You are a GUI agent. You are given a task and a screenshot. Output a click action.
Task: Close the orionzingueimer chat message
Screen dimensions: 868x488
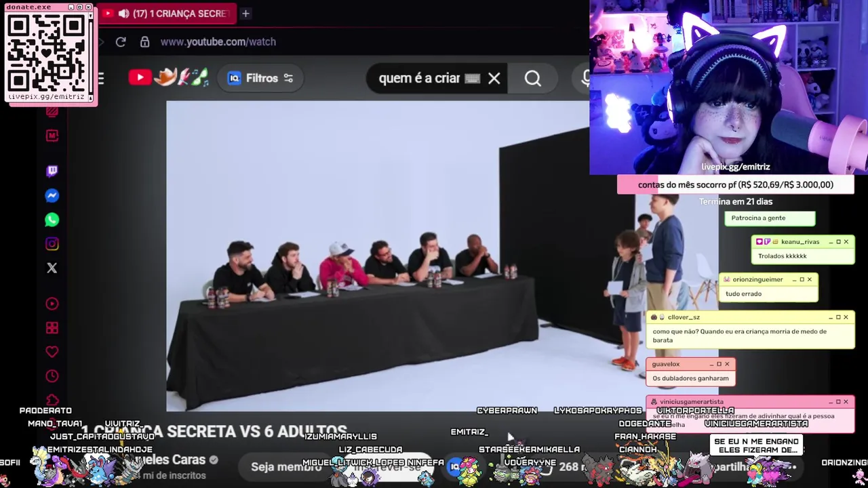tap(809, 279)
